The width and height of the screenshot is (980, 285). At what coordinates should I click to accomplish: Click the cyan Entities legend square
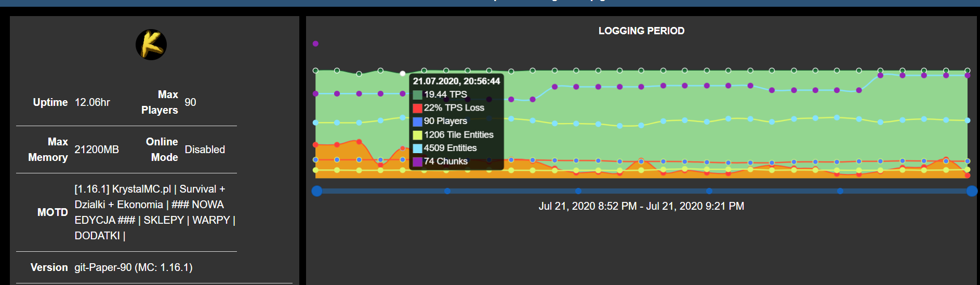pos(417,148)
